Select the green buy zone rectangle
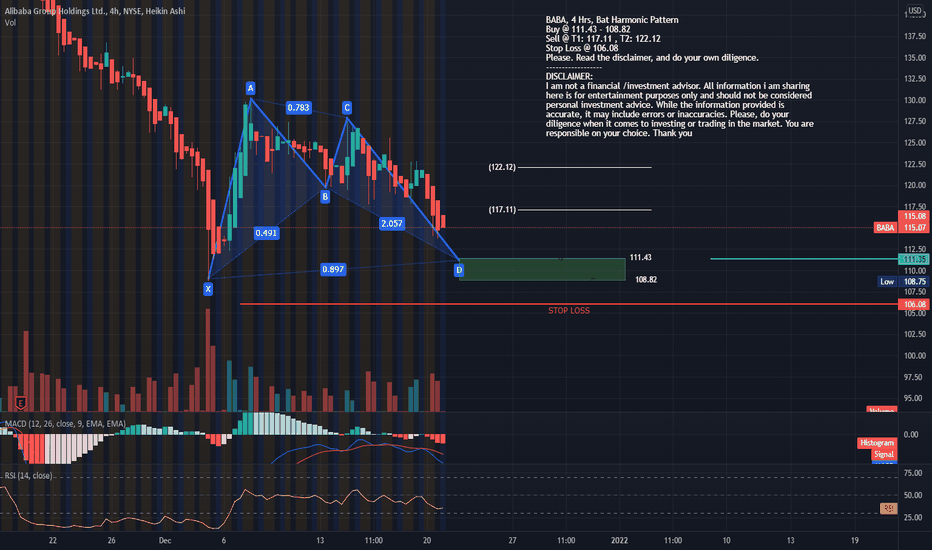The height and width of the screenshot is (550, 932). point(542,269)
